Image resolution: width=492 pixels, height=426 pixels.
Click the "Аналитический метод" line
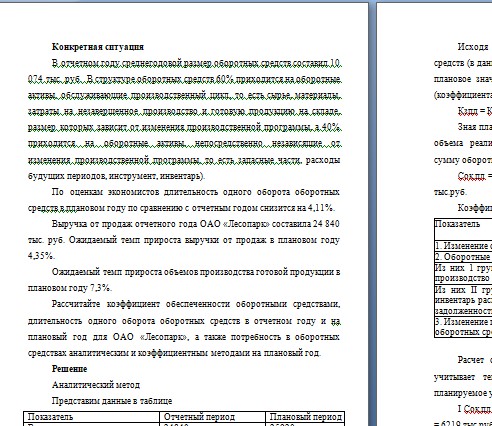pyautogui.click(x=96, y=385)
